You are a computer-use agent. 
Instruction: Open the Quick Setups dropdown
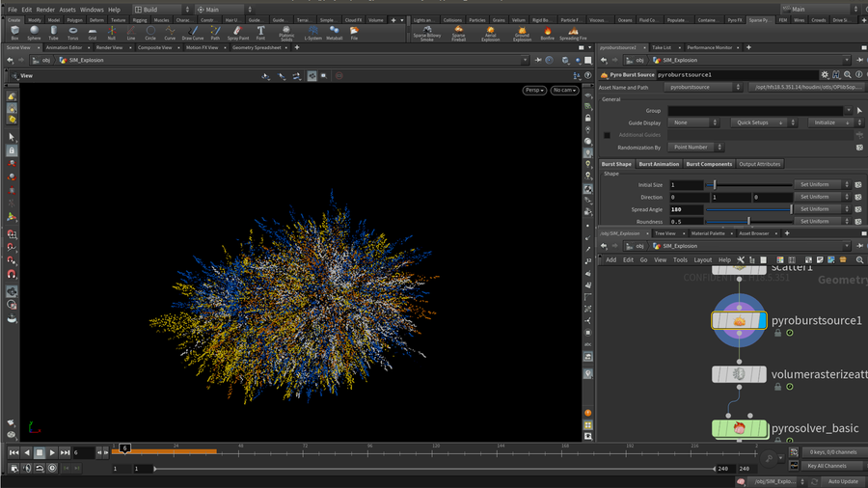(x=763, y=122)
